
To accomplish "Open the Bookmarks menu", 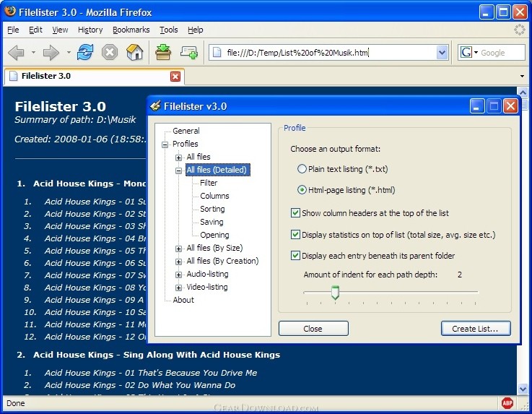I will pos(131,30).
